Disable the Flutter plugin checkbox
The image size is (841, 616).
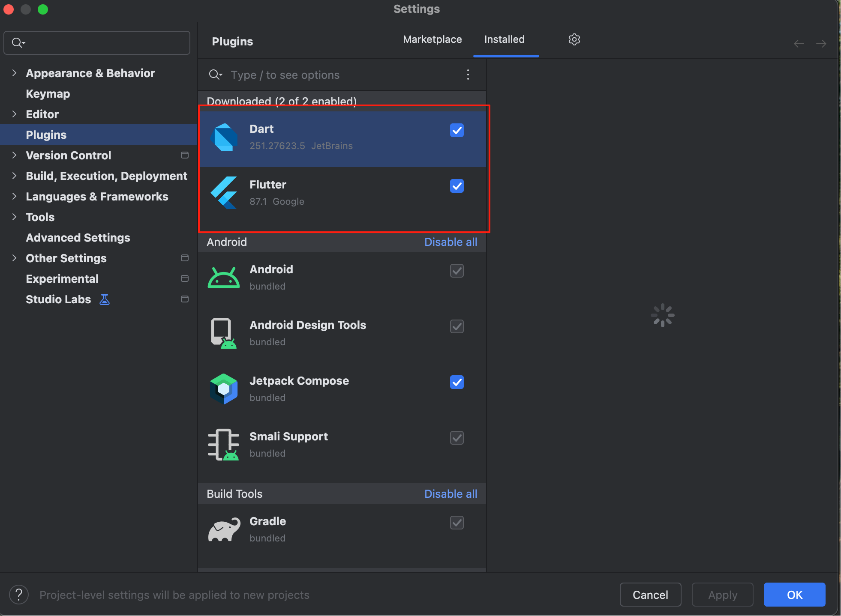(457, 186)
